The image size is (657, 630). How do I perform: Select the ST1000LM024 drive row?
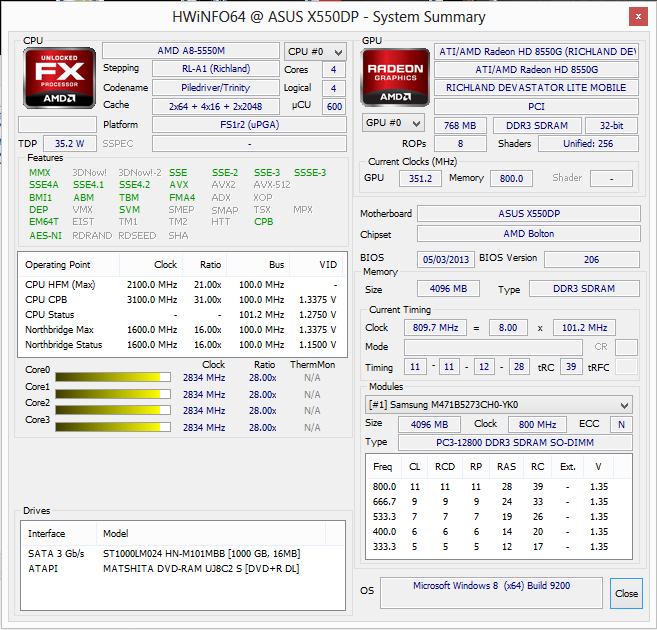[183, 554]
